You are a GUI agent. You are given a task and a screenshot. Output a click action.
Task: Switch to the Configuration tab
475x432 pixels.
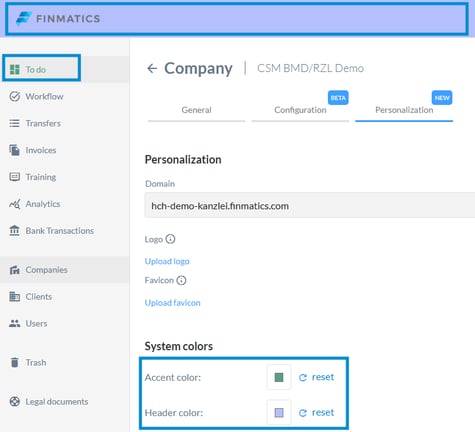pyautogui.click(x=300, y=110)
